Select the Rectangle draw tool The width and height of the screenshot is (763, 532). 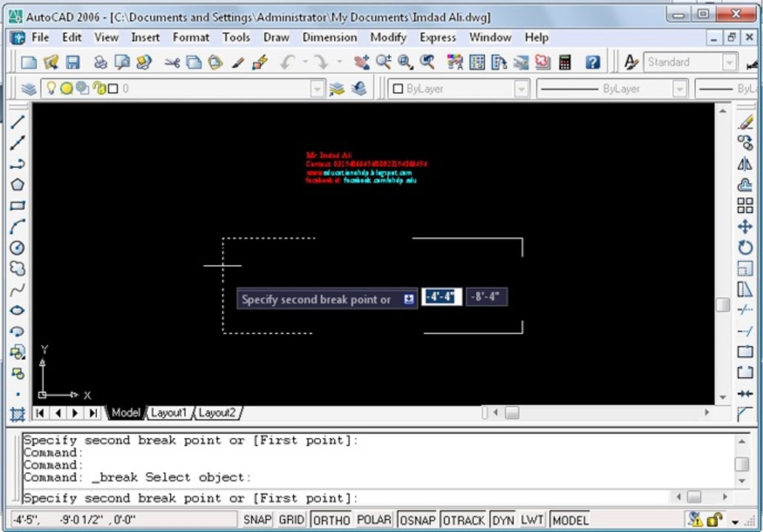point(18,205)
